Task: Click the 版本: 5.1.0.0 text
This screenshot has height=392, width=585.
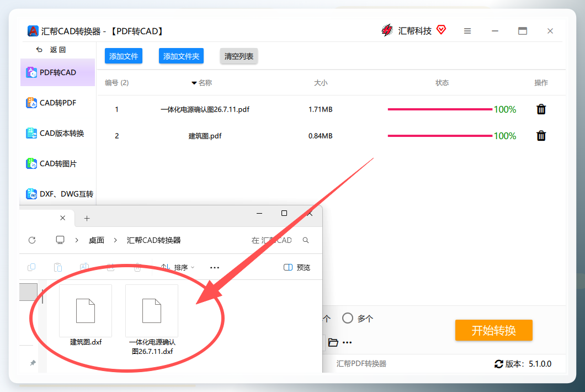Action: 528,364
